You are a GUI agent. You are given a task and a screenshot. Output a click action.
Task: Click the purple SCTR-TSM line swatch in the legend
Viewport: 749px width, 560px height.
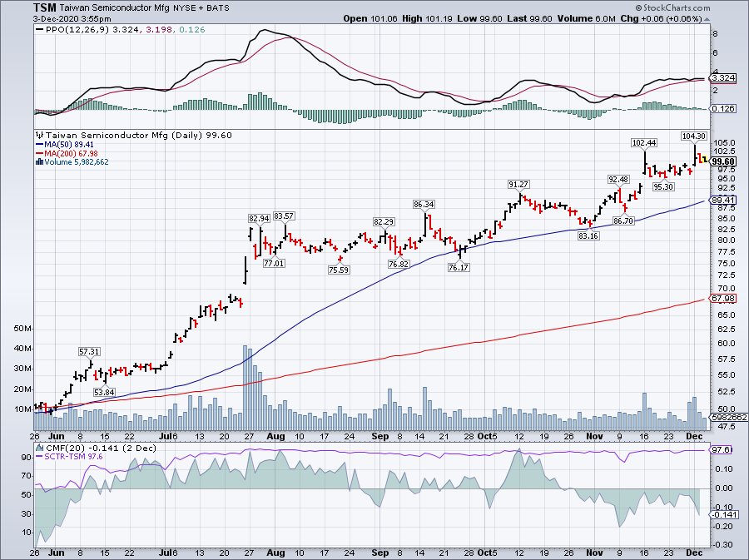(40, 457)
